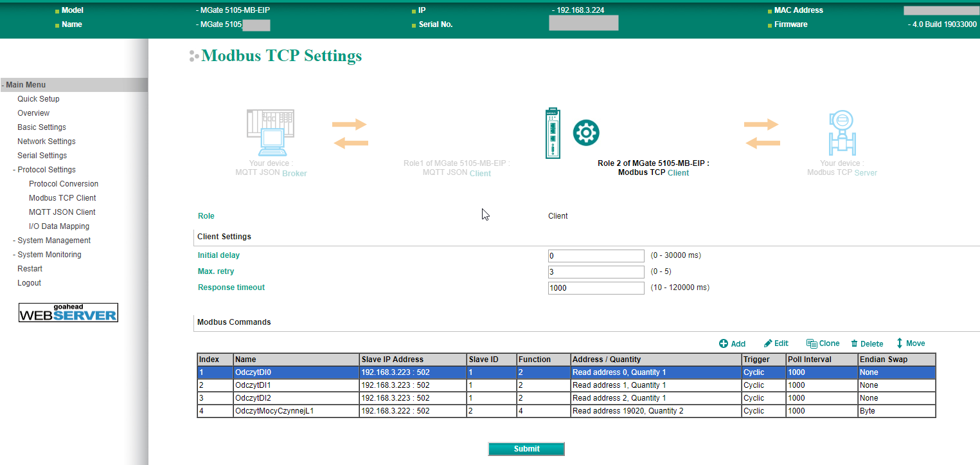Click the Response timeout input field
This screenshot has height=465, width=980.
[596, 288]
